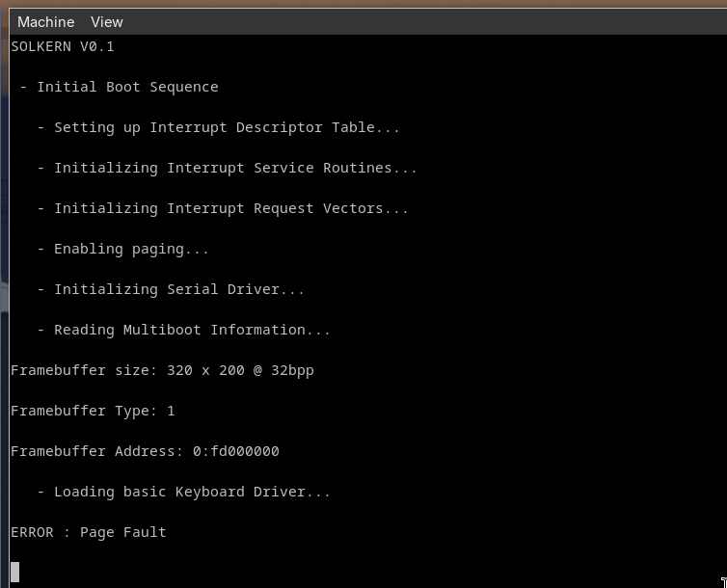This screenshot has height=588, width=727.
Task: Click the Initializing Serial Driver line
Action: [x=171, y=289]
